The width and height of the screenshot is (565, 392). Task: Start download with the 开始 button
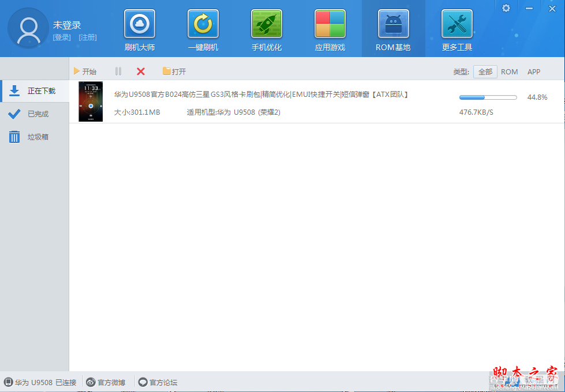point(85,71)
